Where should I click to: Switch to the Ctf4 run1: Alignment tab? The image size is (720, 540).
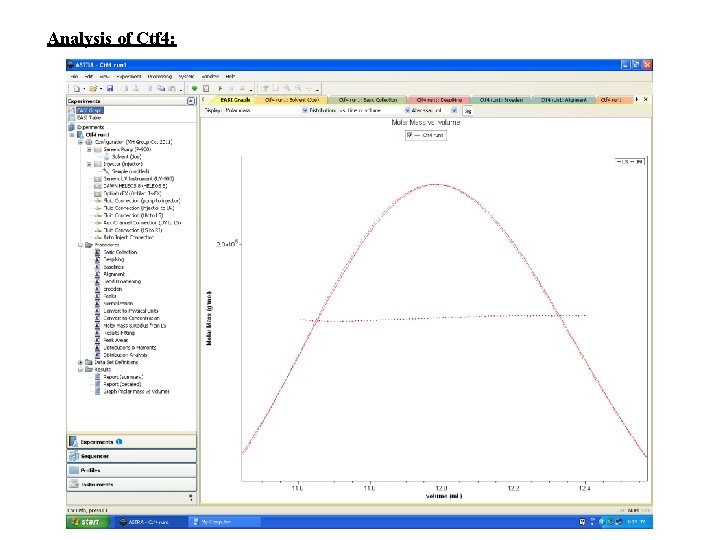(563, 100)
